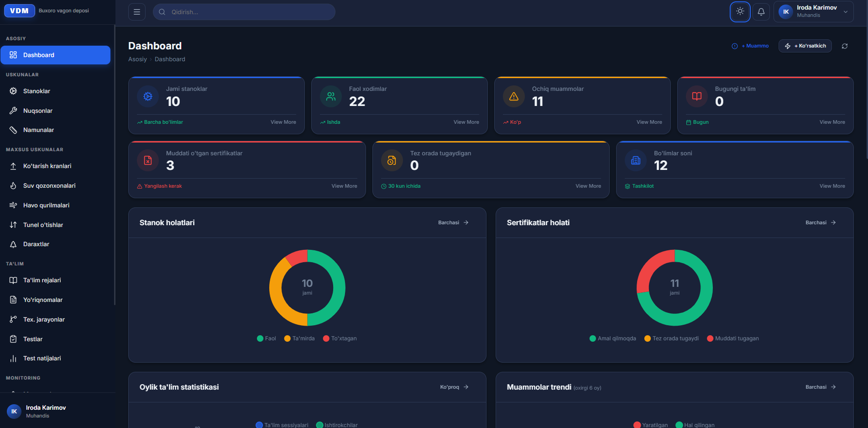The image size is (868, 428).
Task: View More on Muddati o'tgan sertifikatlar
Action: point(345,186)
